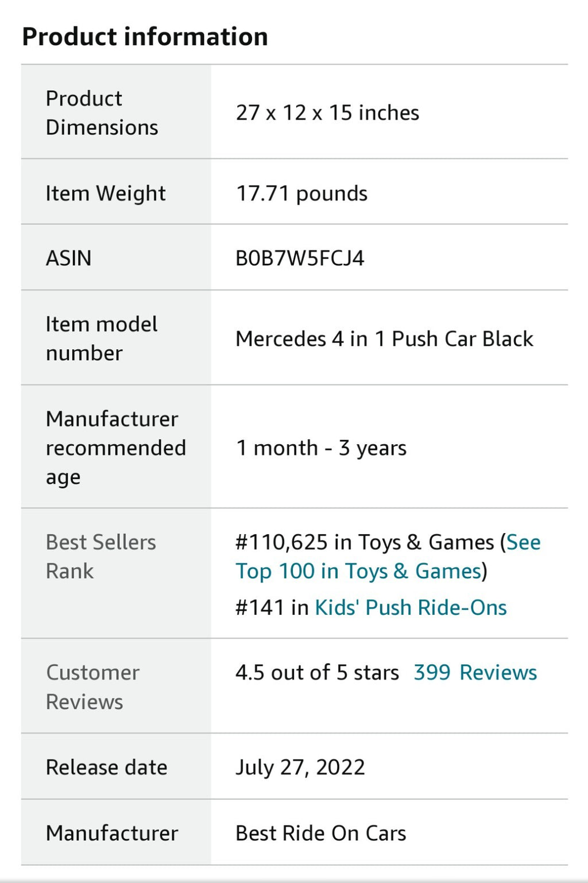588x883 pixels.
Task: Click the Customer Reviews label
Action: click(92, 687)
